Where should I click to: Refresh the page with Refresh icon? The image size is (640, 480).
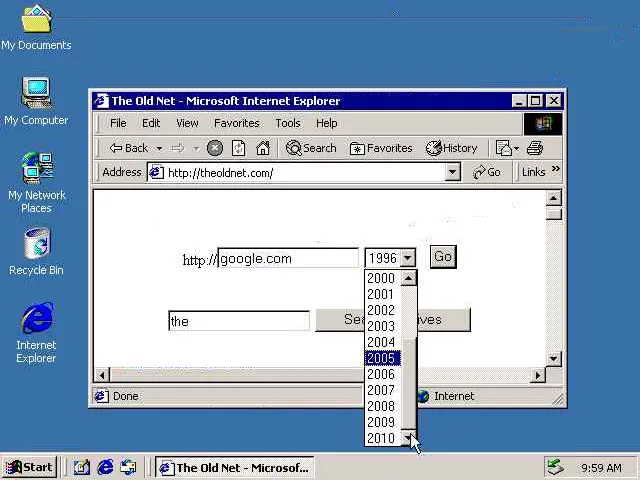(x=238, y=148)
